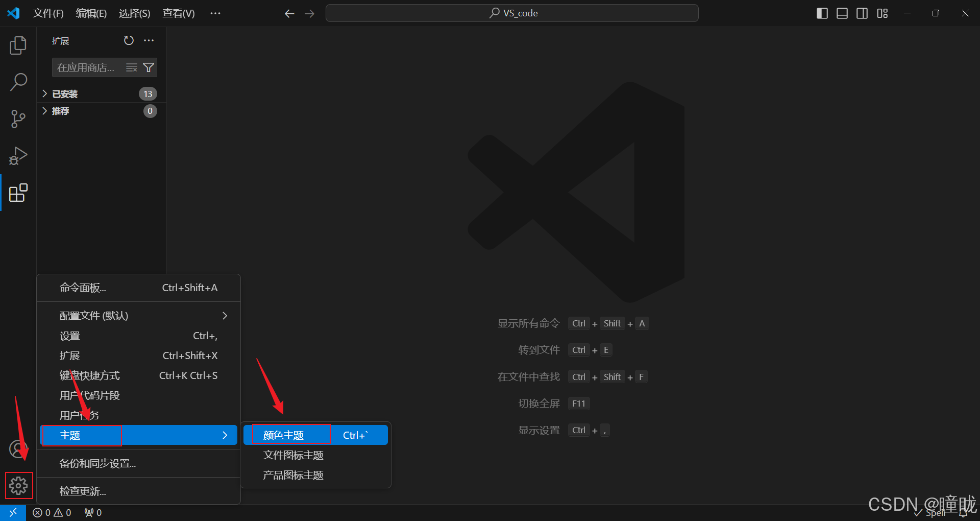Open the 配置文件 (默认) submenu
This screenshot has height=521, width=980.
[138, 316]
